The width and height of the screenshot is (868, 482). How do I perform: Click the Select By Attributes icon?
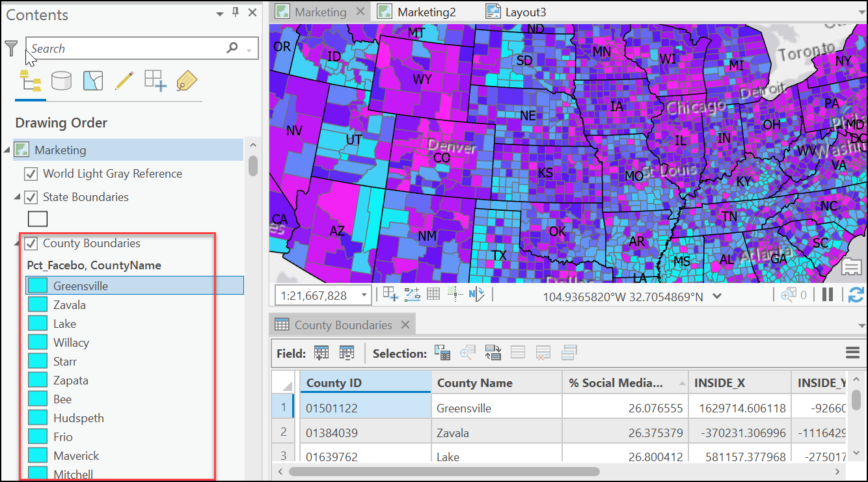click(x=442, y=353)
